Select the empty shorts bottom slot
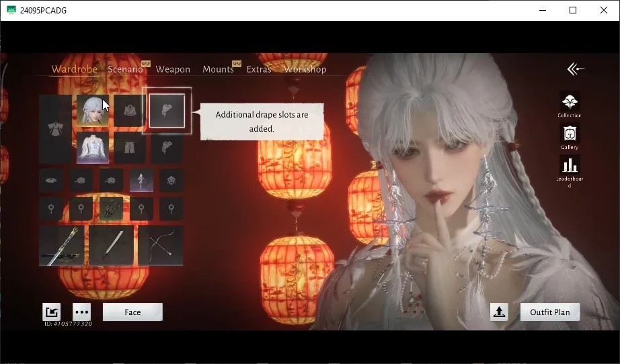 [x=129, y=148]
